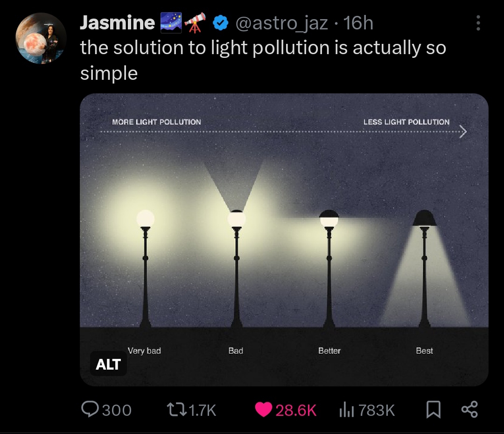Click the 783K views count
This screenshot has width=504, height=434.
(x=377, y=411)
